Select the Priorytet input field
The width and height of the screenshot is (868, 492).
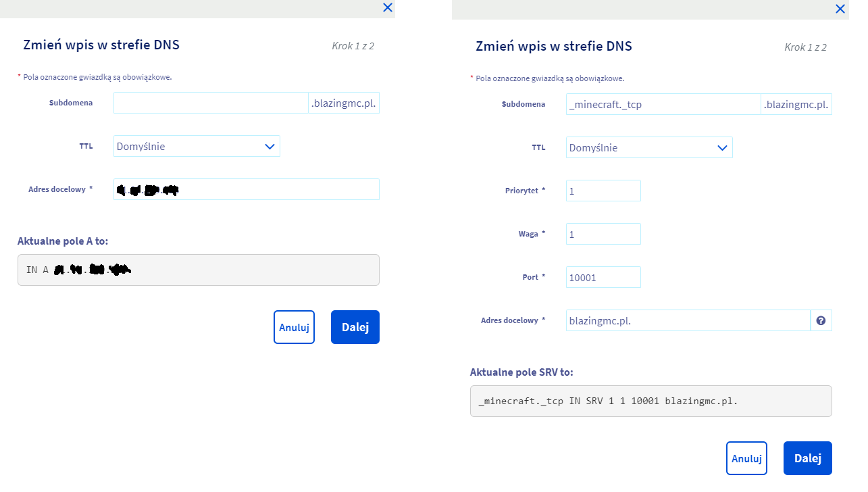click(603, 191)
